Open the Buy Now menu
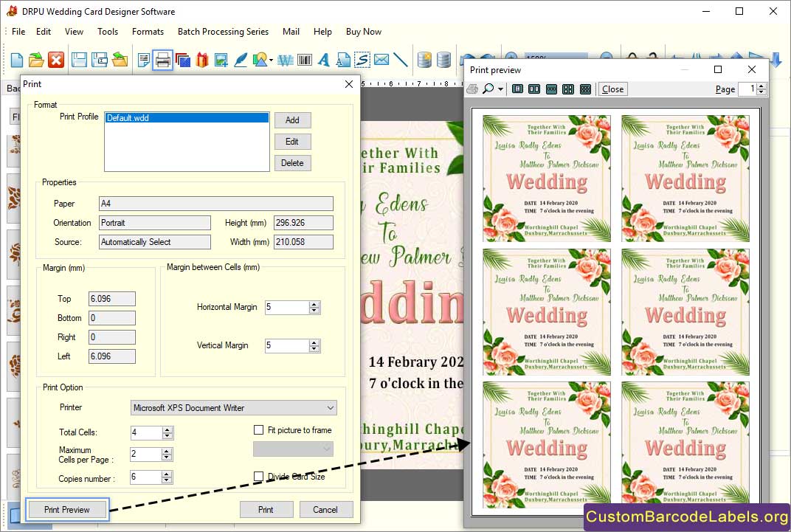Image resolution: width=791 pixels, height=532 pixels. pyautogui.click(x=364, y=31)
